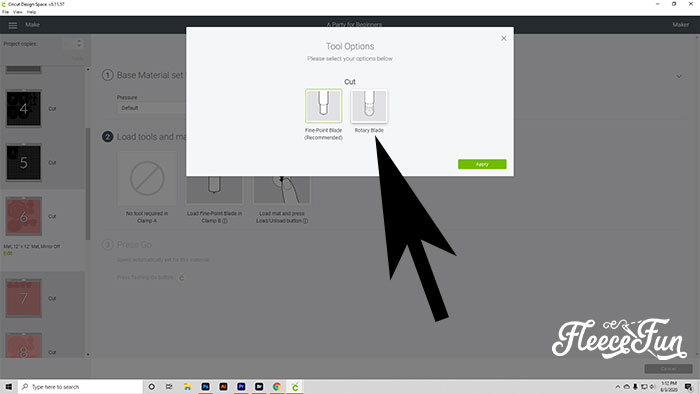The image size is (700, 394).
Task: Open the volume tray icon
Action: click(x=652, y=387)
